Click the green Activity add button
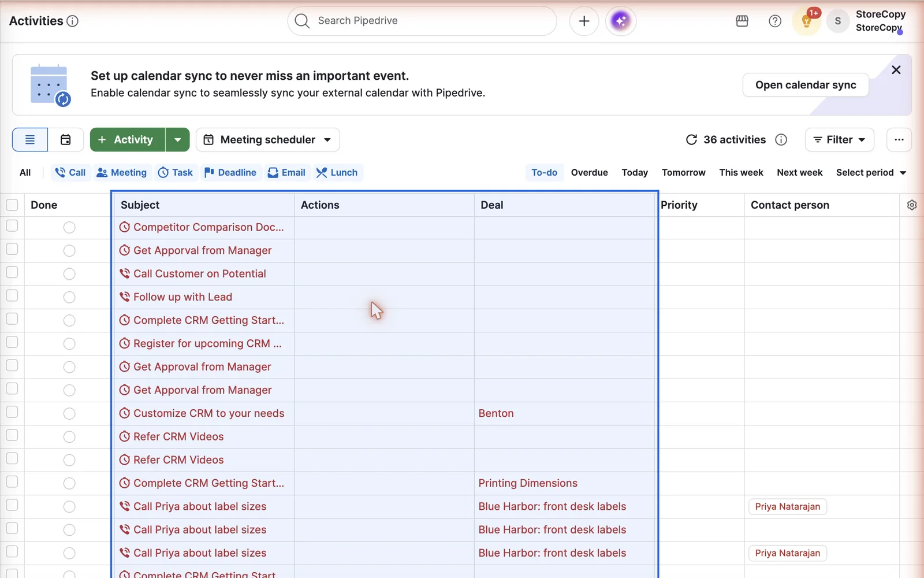This screenshot has height=578, width=924. click(128, 139)
